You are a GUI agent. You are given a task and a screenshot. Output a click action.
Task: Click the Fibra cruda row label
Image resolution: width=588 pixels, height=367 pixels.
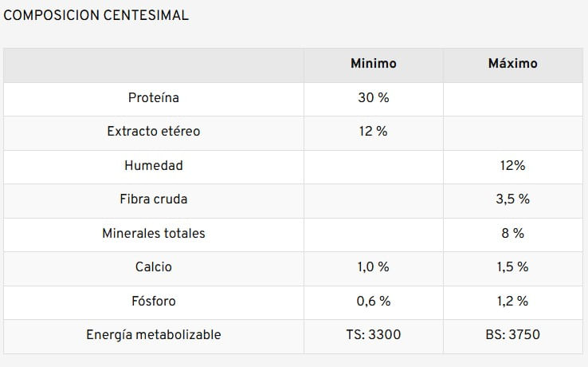pos(154,199)
